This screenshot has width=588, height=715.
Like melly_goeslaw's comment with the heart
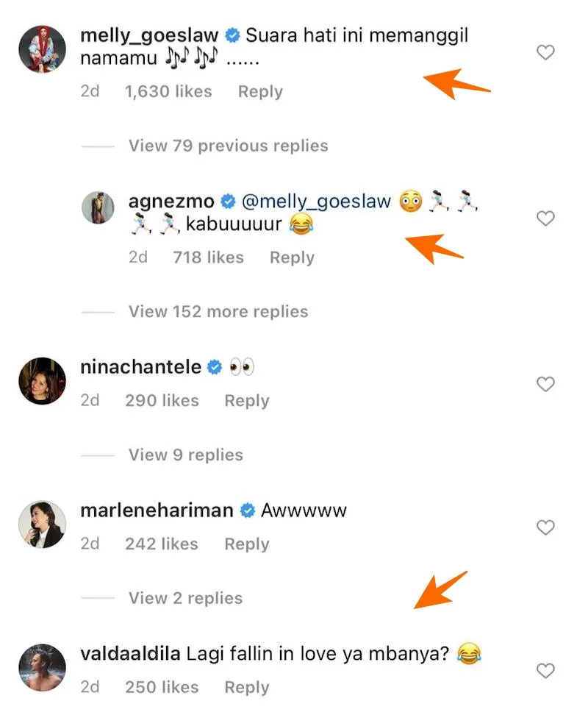[x=545, y=52]
